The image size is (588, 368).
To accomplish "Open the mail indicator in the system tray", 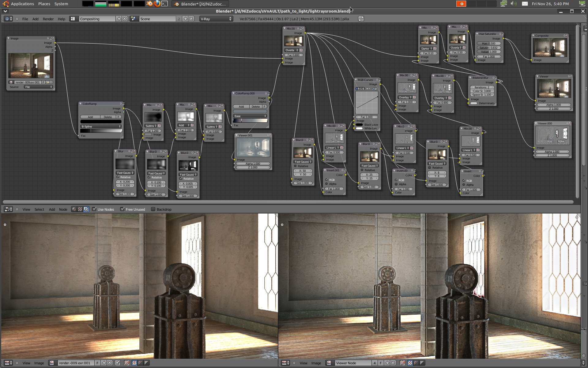I will point(525,4).
